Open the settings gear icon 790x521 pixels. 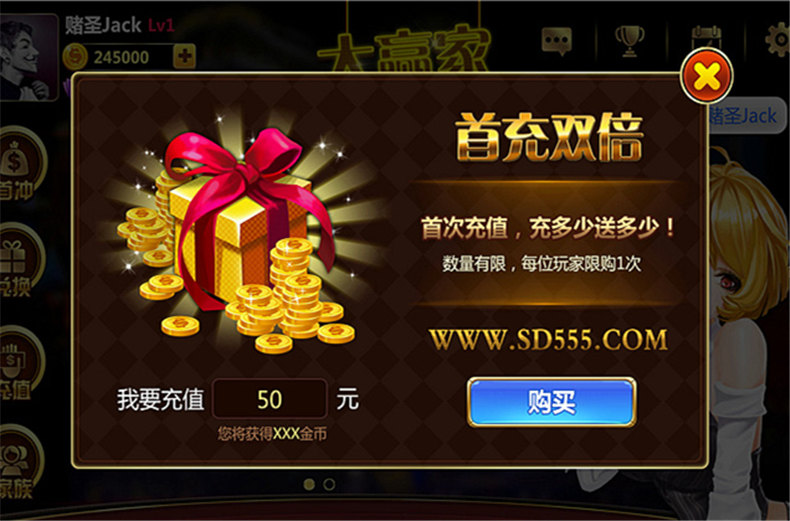[x=777, y=39]
